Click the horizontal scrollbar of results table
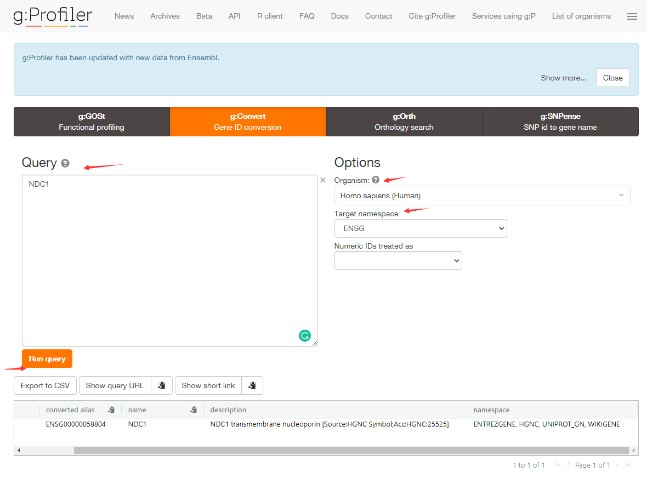 (351, 450)
